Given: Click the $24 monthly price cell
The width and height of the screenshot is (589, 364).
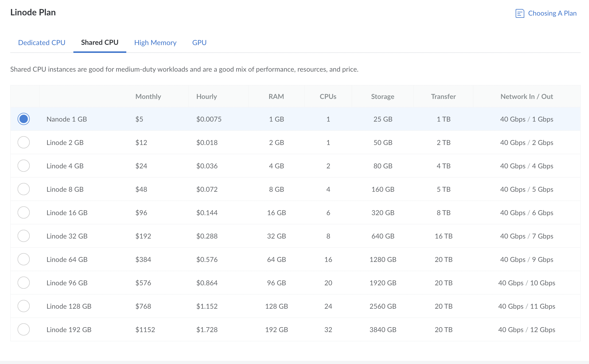Looking at the screenshot, I should [141, 166].
